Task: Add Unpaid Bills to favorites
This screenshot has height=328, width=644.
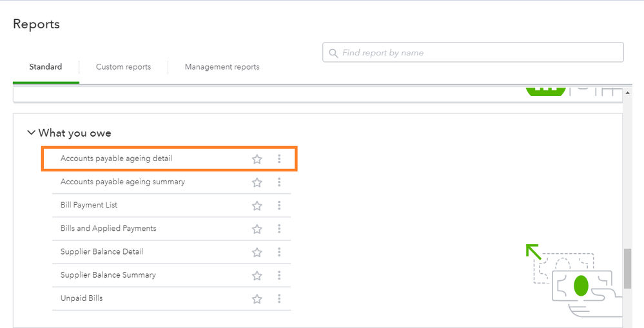Action: click(x=257, y=299)
